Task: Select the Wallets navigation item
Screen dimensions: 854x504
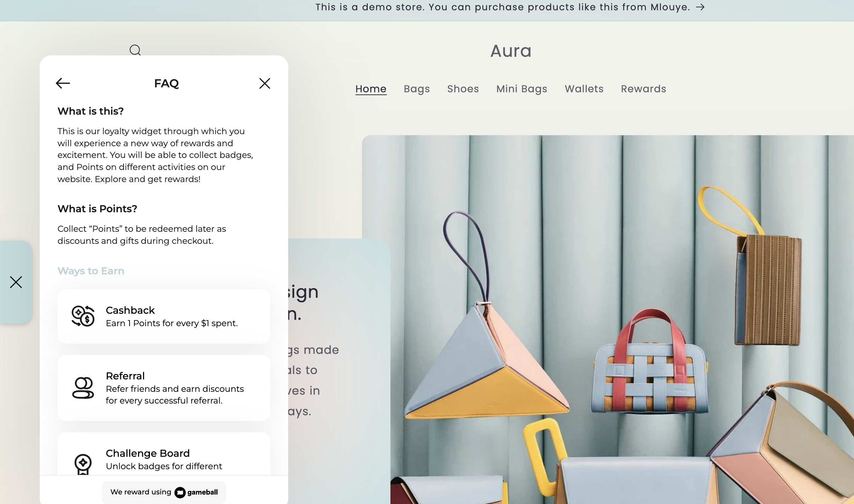Action: pyautogui.click(x=584, y=89)
